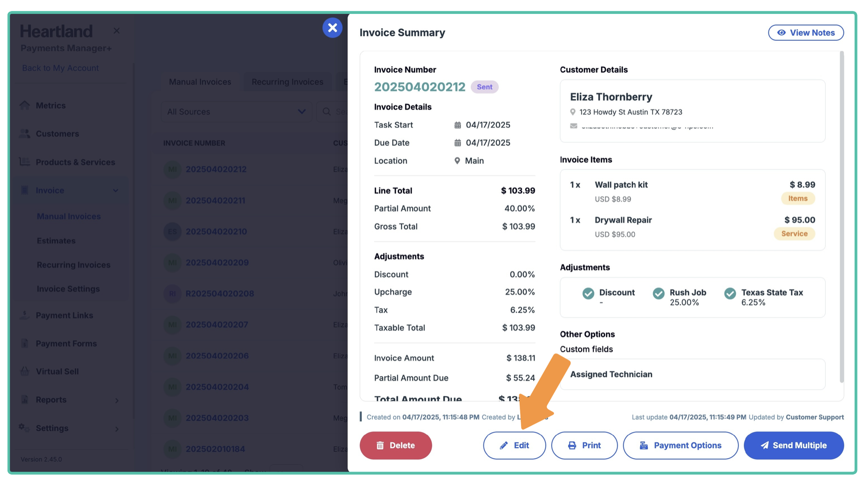This screenshot has height=492, width=868.
Task: Click the Invoice Summary vertical scrollbar
Action: pos(842,217)
